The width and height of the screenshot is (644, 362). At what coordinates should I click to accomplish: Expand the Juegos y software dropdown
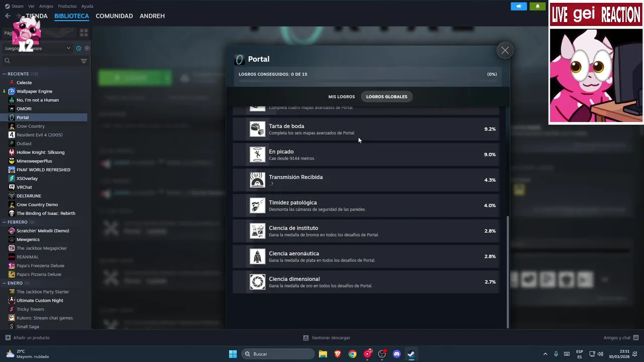[x=37, y=48]
